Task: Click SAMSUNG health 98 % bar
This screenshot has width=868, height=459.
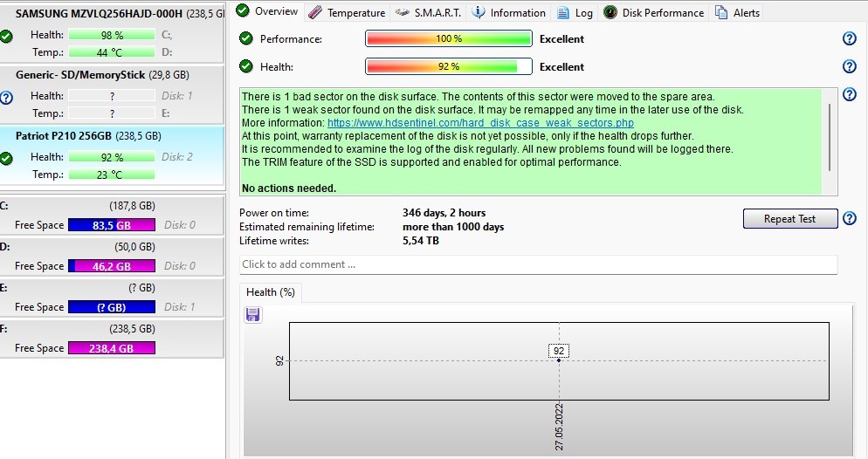Action: (x=112, y=35)
